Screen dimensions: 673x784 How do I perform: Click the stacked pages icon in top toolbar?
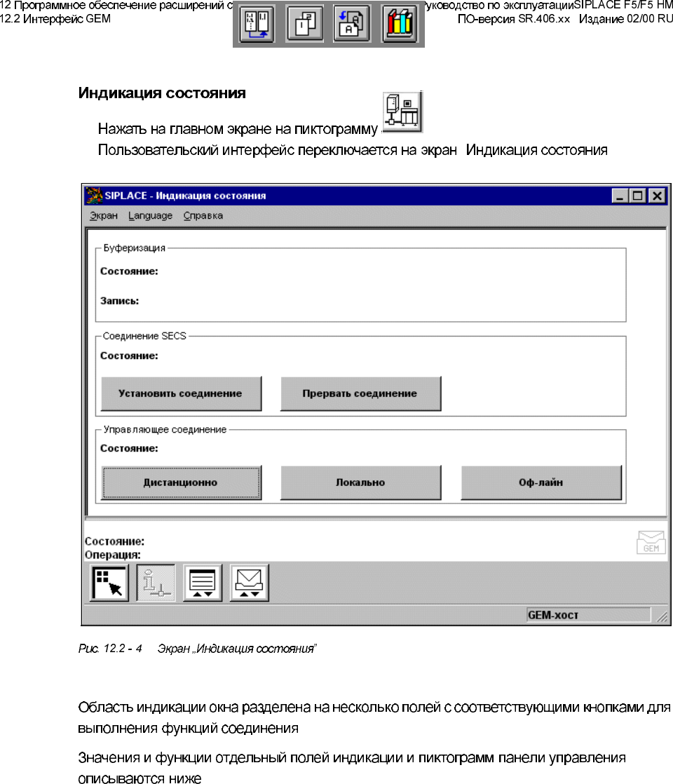304,24
